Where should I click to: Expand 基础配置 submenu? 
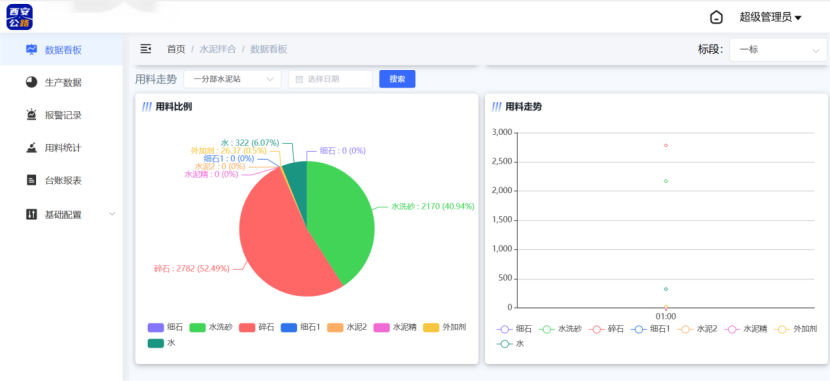click(x=61, y=215)
